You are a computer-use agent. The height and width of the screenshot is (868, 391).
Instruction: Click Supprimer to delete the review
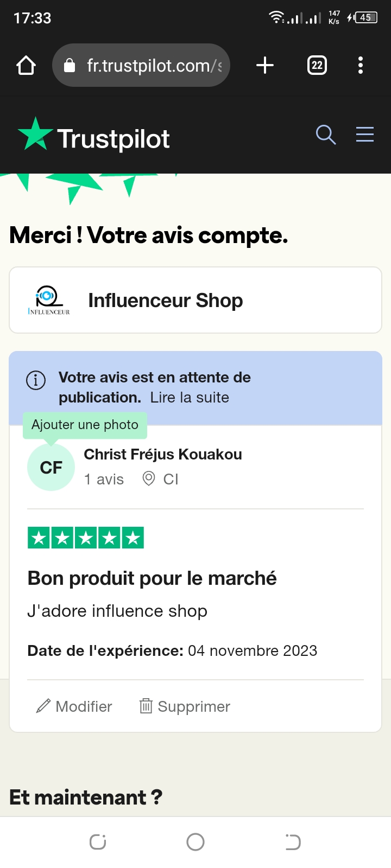pyautogui.click(x=185, y=706)
